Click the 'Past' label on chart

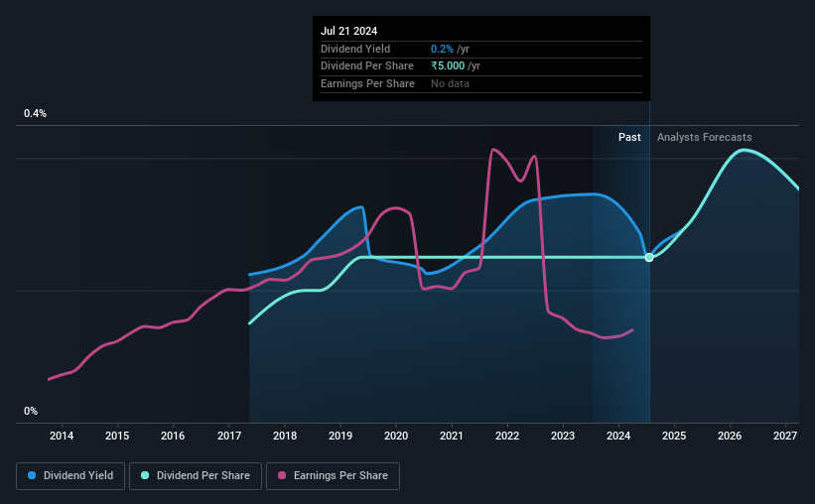tap(629, 137)
